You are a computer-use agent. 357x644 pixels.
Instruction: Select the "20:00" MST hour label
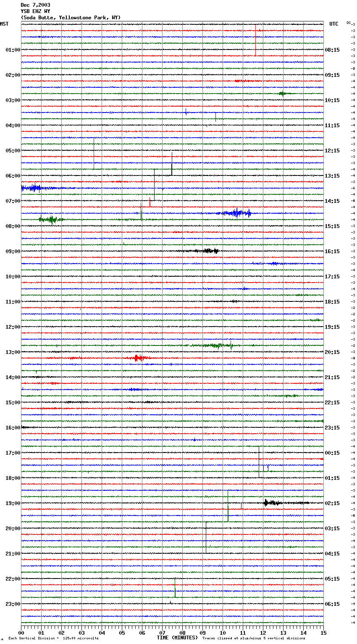click(13, 529)
